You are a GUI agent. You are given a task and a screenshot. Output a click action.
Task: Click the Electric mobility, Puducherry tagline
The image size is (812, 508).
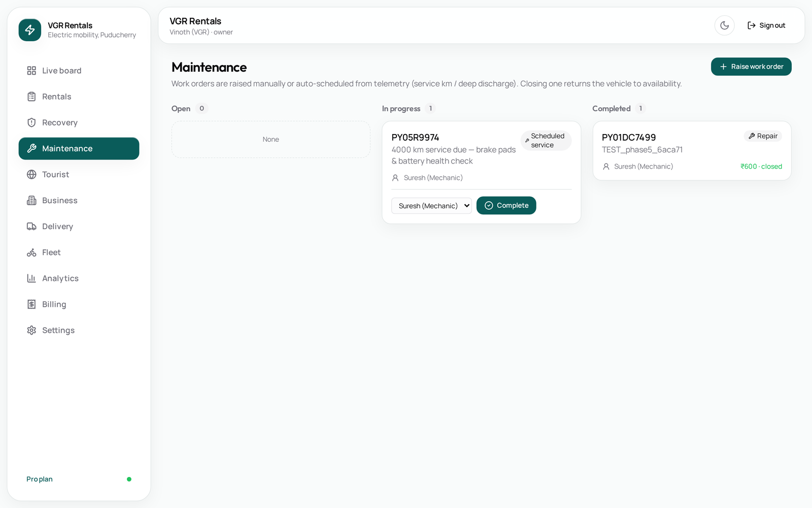click(92, 35)
